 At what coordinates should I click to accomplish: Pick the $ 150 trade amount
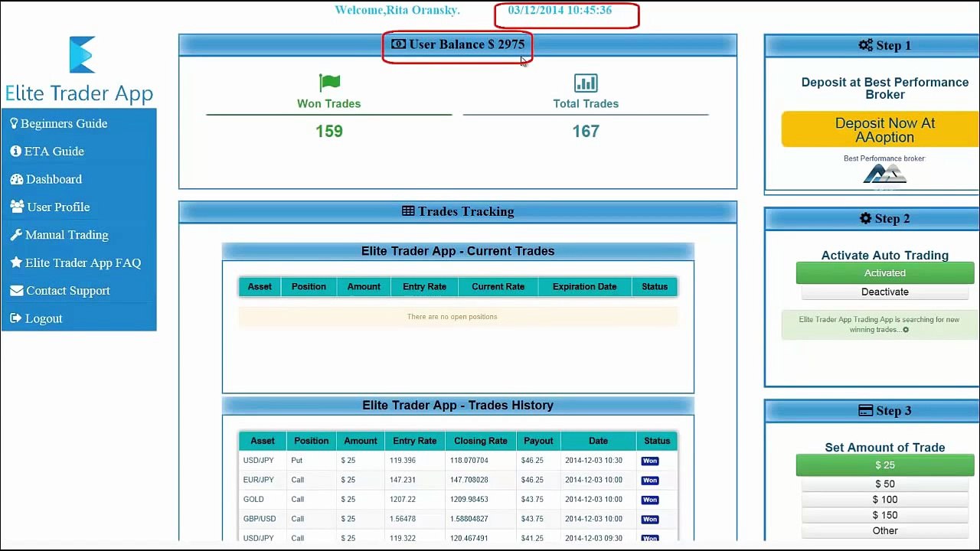885,515
